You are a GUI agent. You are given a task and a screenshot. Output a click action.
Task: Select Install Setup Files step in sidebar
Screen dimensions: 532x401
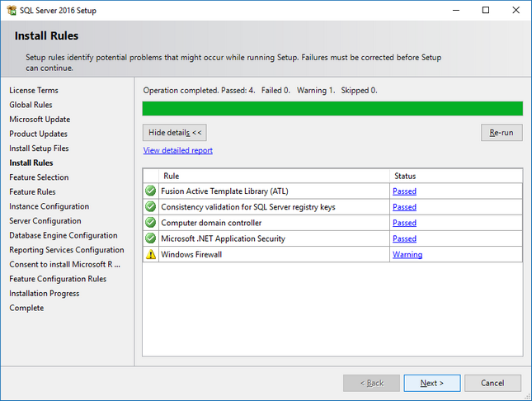39,149
